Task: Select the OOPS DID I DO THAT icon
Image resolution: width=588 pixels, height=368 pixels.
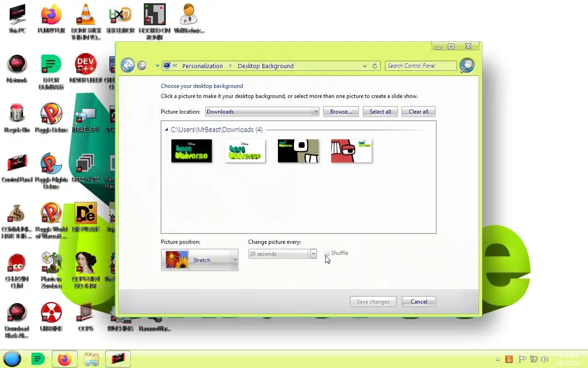Action: 85,270
